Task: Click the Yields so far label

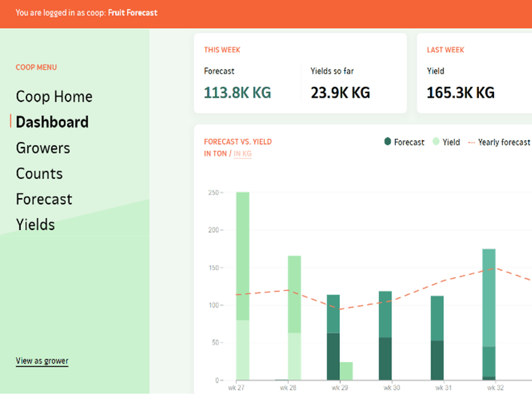Action: click(332, 71)
